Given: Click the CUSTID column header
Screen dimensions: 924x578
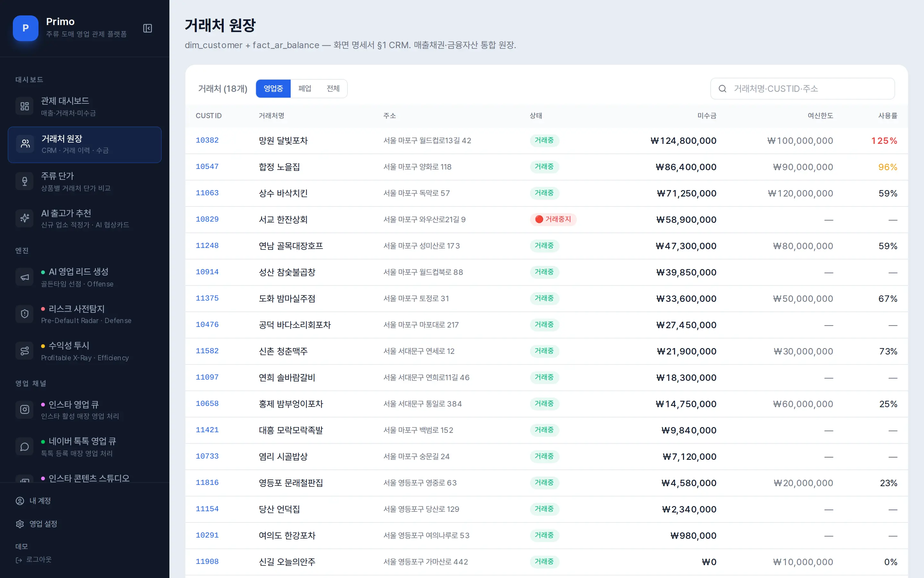Looking at the screenshot, I should [x=209, y=116].
